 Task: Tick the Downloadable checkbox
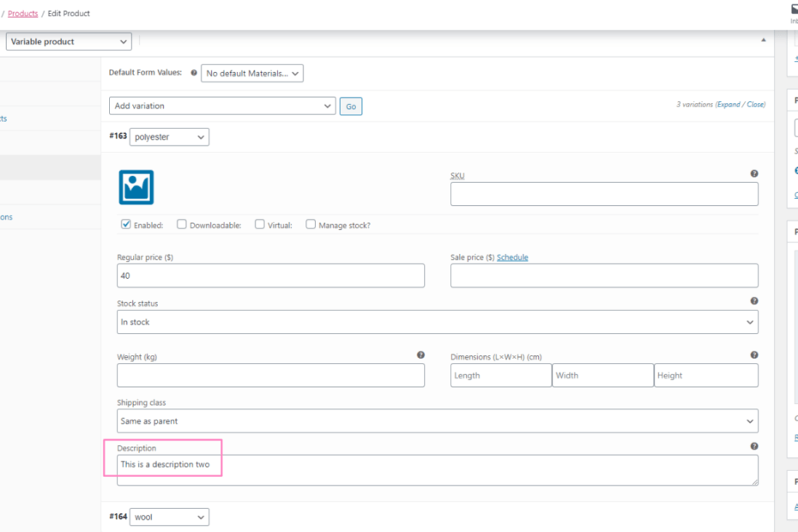click(182, 225)
